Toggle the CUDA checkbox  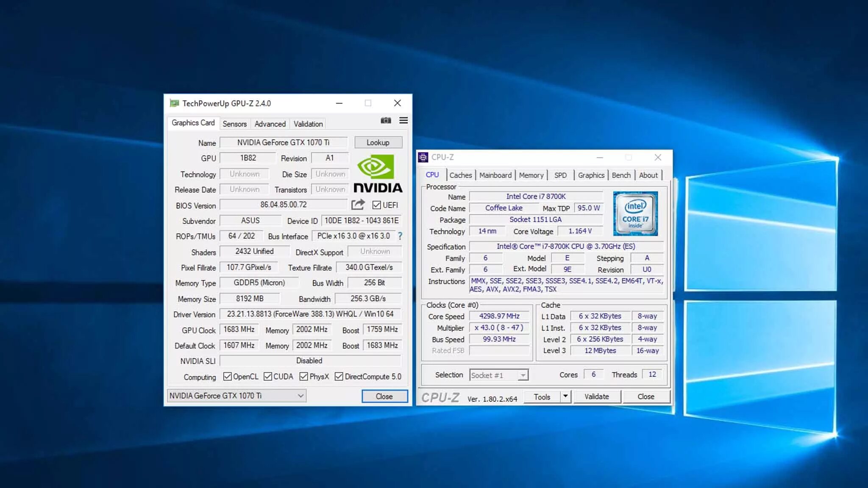tap(268, 376)
